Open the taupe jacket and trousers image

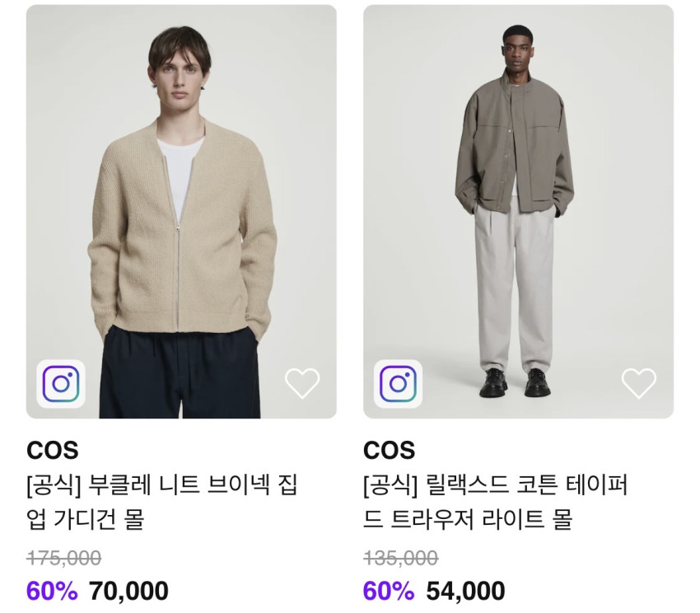[x=518, y=211]
